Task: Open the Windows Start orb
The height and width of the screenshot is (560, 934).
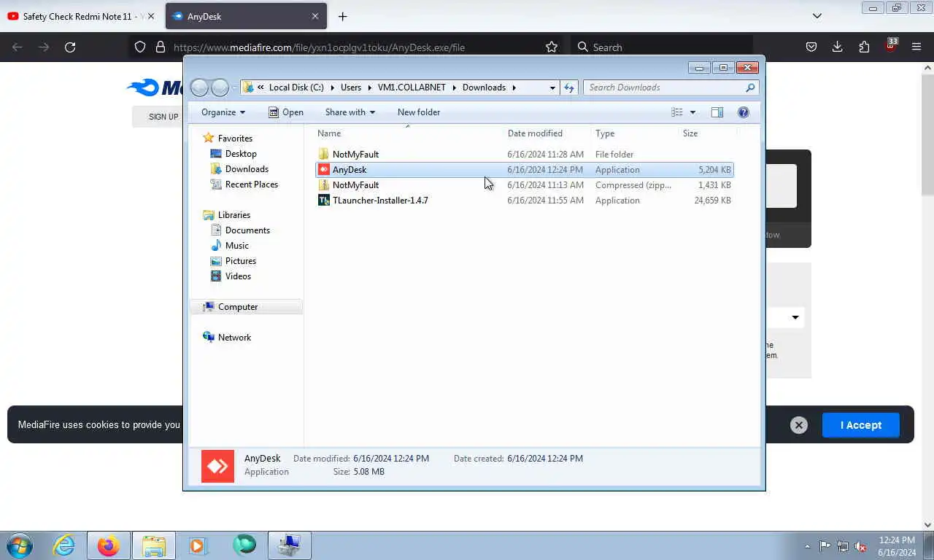Action: (x=20, y=545)
